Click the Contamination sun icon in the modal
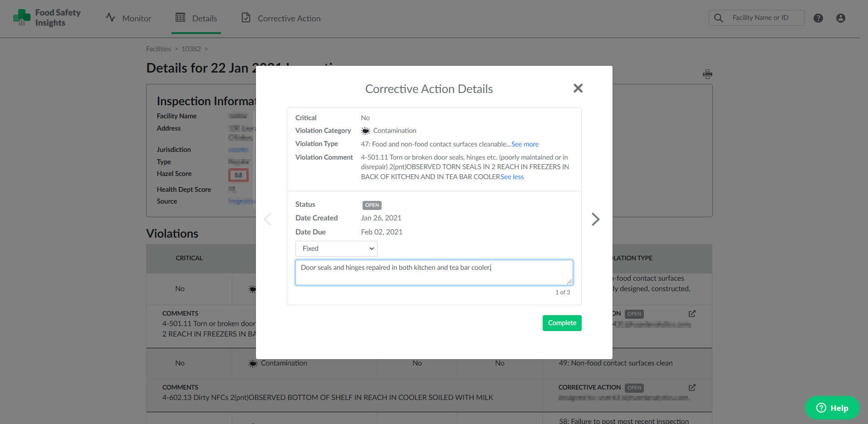The image size is (868, 424). [365, 131]
